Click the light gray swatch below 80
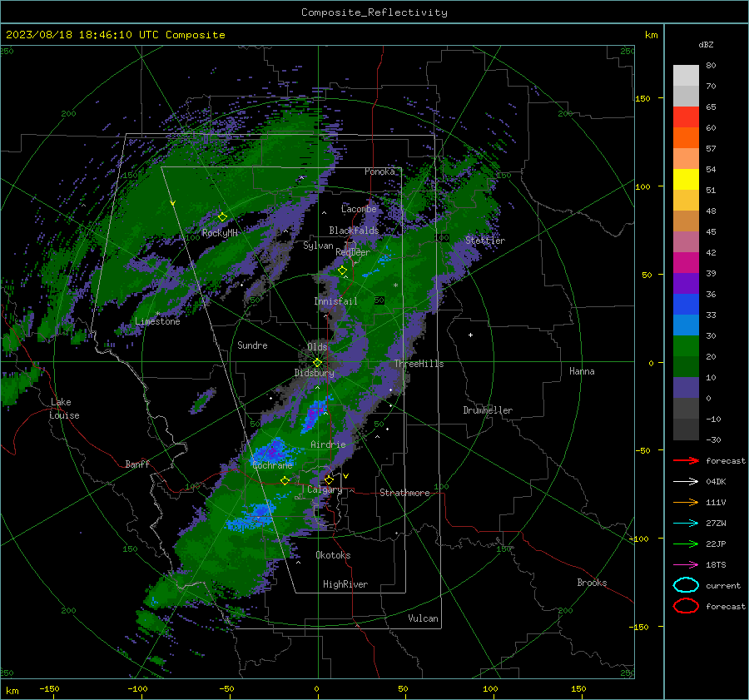 686,76
